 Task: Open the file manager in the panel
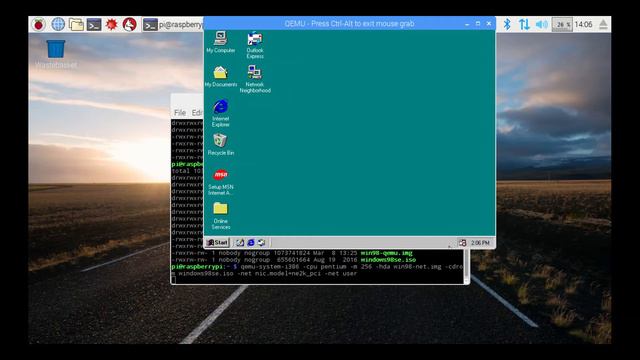tap(76, 24)
